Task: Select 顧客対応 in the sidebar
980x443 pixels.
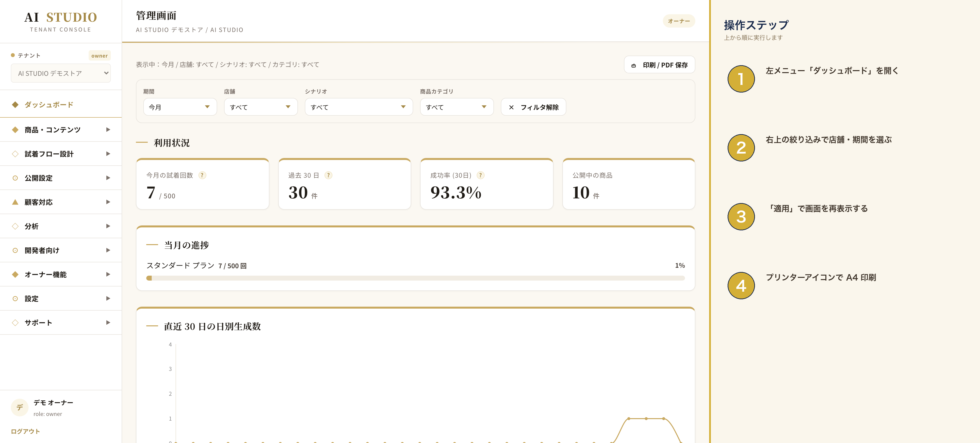Action: (61, 202)
